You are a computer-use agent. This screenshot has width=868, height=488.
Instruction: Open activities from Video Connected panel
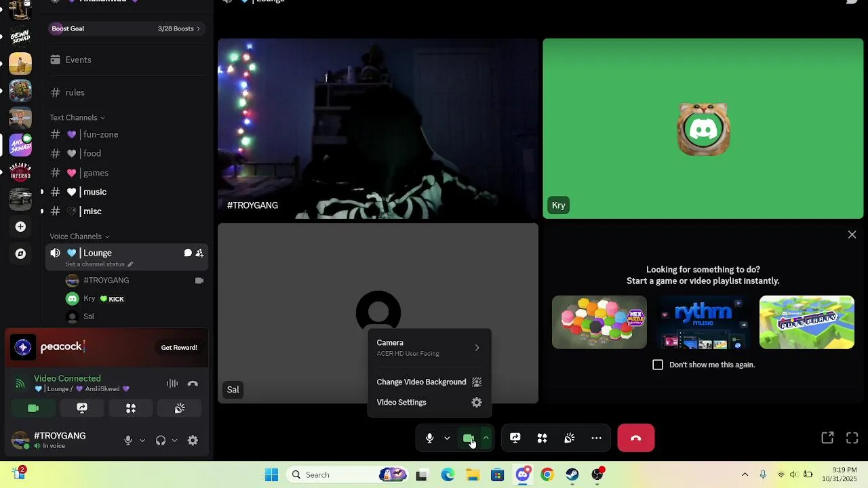tap(131, 408)
